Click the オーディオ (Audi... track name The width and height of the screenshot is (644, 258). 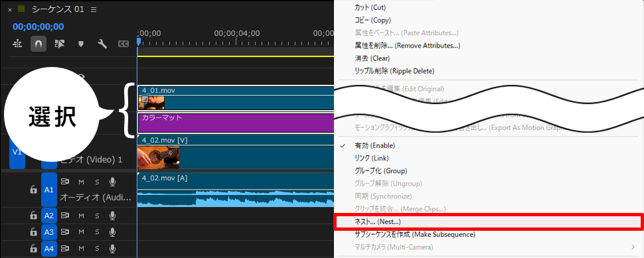(96, 198)
